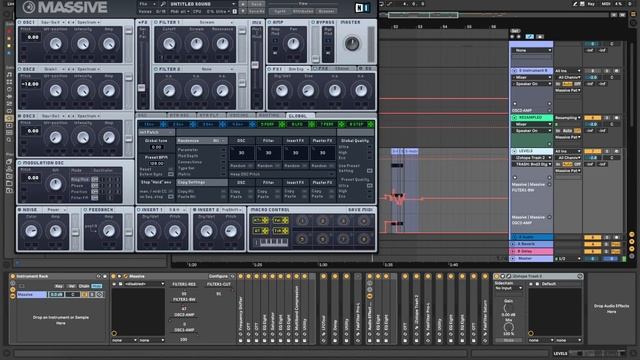Viewport: 640px width, 360px height.
Task: Click the Save As button
Action: pos(256,11)
